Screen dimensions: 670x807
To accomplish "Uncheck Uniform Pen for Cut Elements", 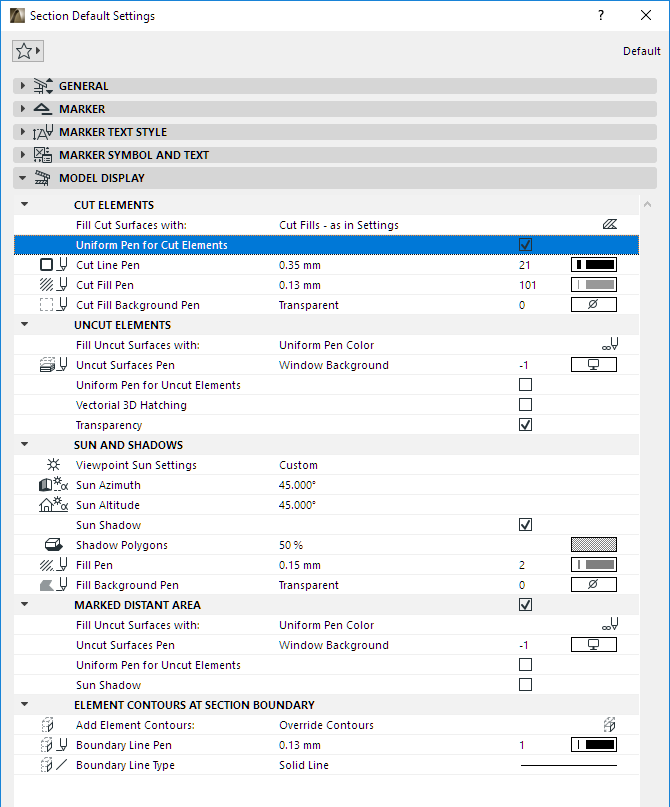I will [525, 244].
